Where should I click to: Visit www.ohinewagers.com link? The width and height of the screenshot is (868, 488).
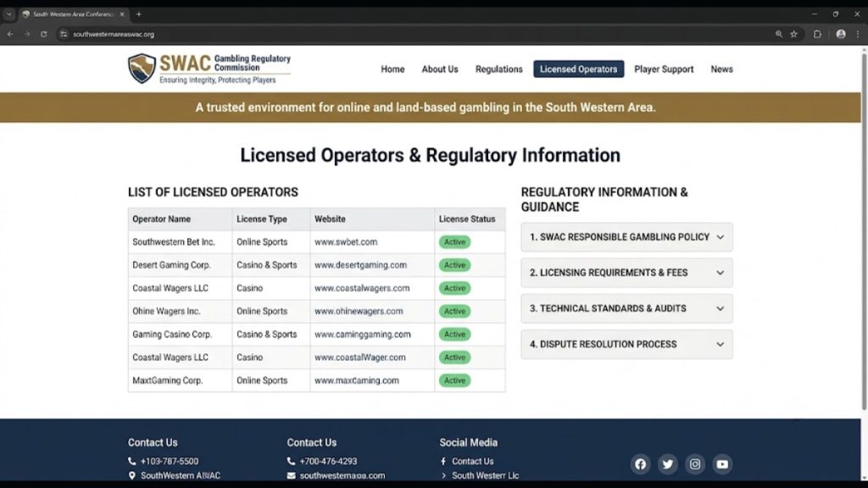pos(359,312)
